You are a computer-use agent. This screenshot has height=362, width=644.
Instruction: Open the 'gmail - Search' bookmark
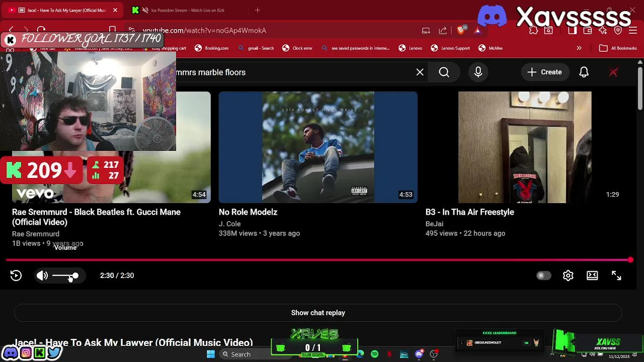tap(257, 48)
